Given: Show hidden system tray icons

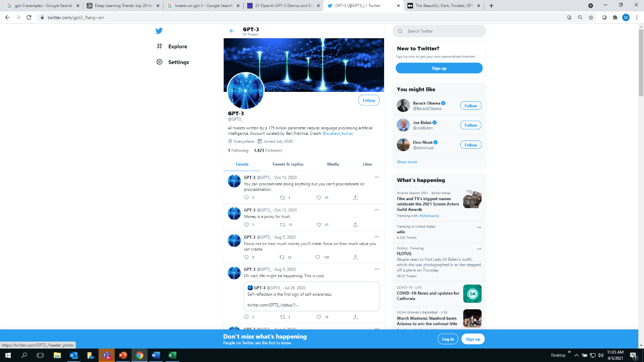Looking at the screenshot, I should pyautogui.click(x=576, y=355).
